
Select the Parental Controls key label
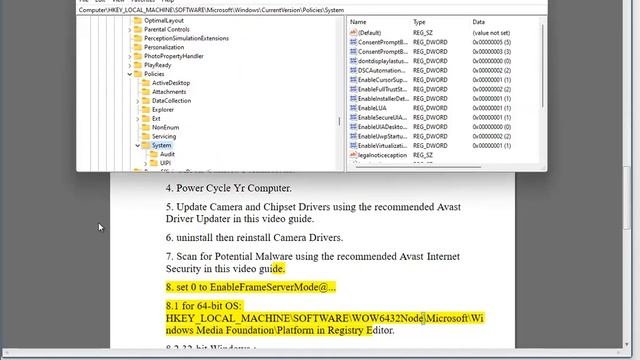(x=167, y=29)
